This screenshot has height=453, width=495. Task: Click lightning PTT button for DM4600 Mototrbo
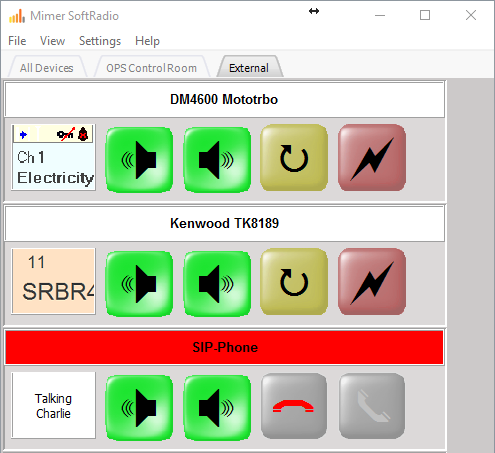coord(372,158)
